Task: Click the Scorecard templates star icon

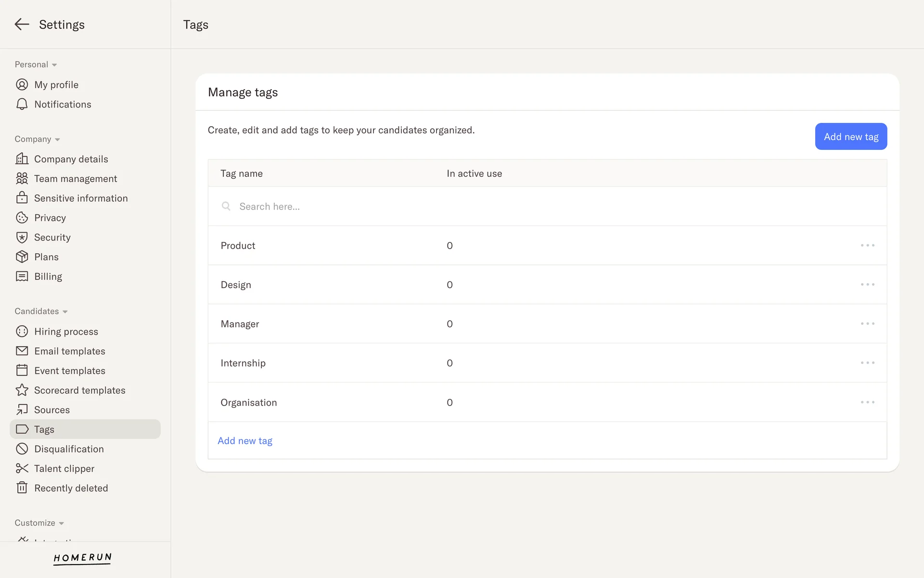Action: pos(22,390)
